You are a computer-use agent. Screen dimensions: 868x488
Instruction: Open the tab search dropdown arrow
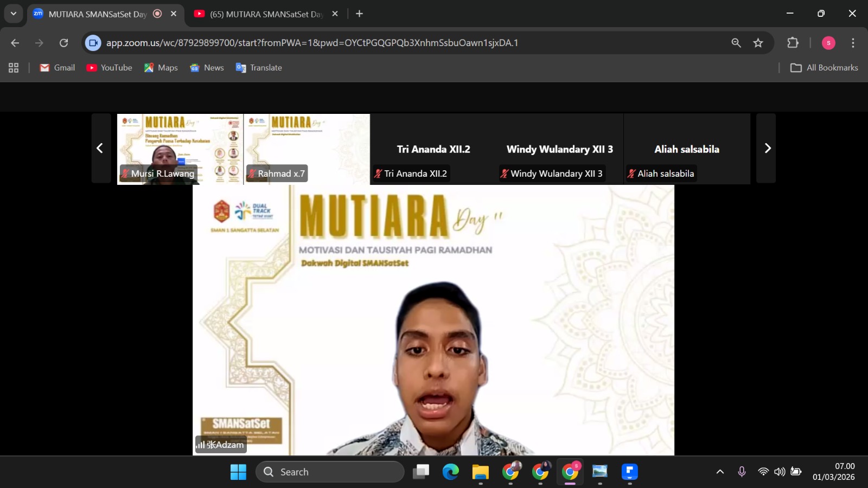click(x=14, y=14)
